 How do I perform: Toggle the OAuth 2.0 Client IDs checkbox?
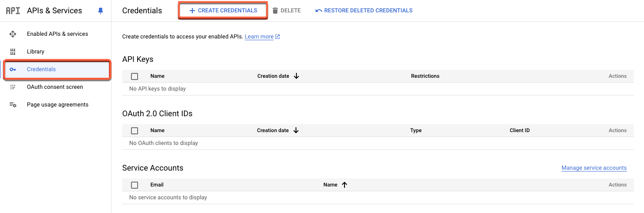pos(135,131)
